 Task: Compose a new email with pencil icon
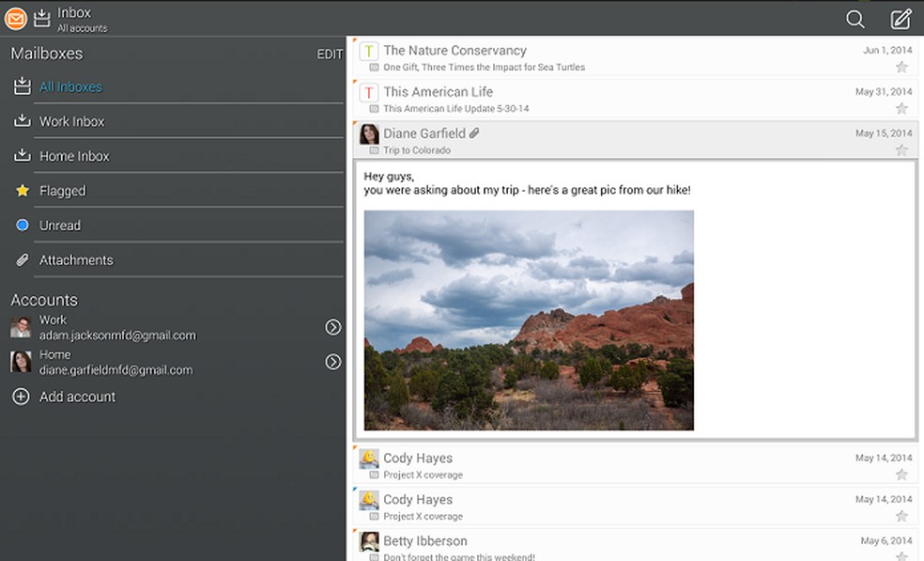point(901,20)
